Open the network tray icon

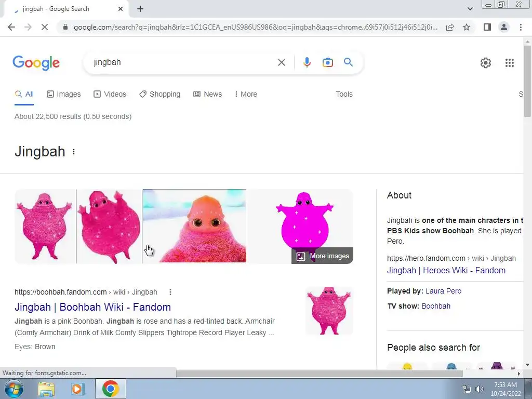coord(467,389)
